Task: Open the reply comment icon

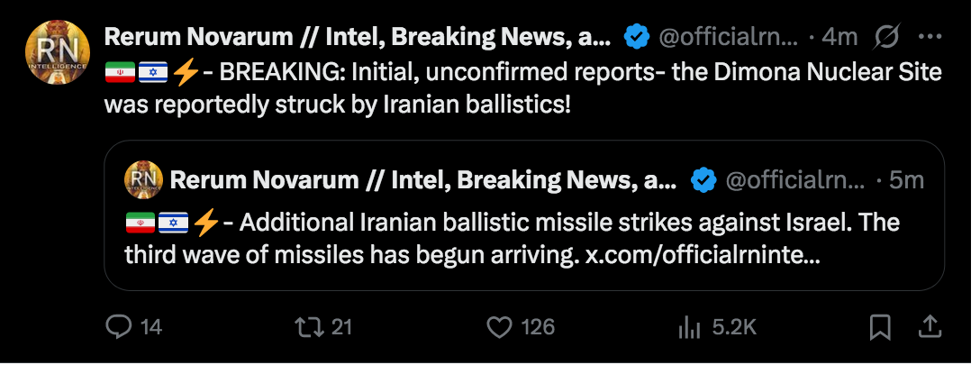Action: coord(120,327)
